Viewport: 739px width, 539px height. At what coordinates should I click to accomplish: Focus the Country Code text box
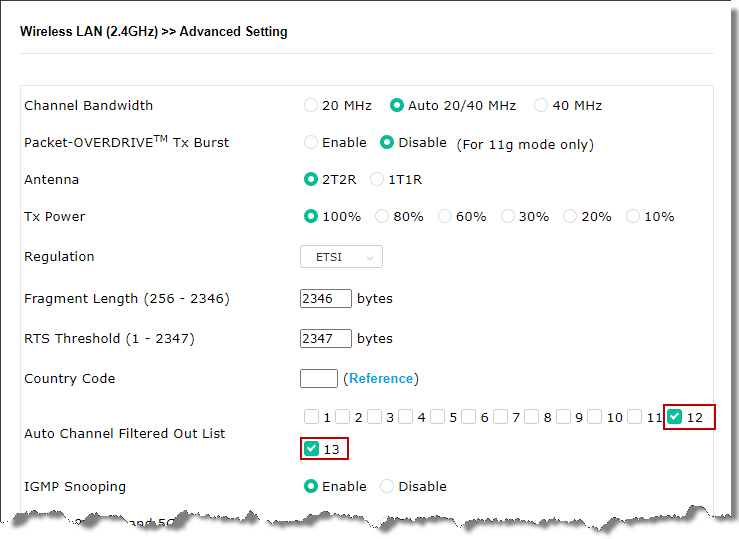tap(319, 378)
